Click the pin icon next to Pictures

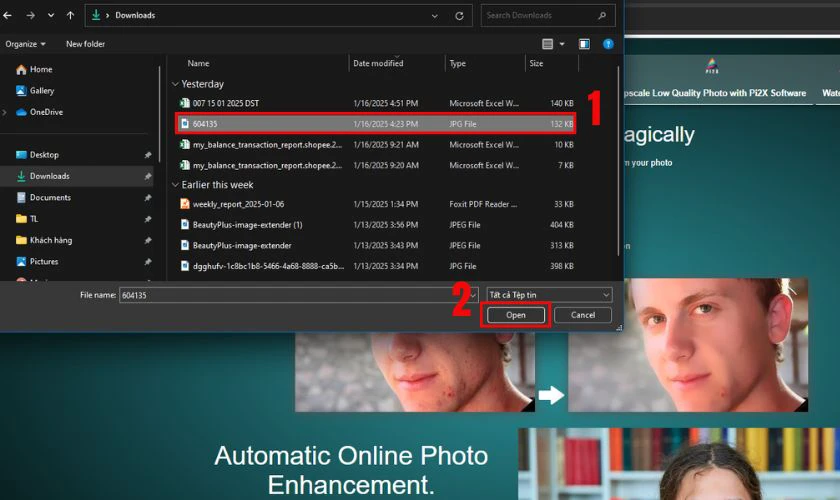coord(148,262)
